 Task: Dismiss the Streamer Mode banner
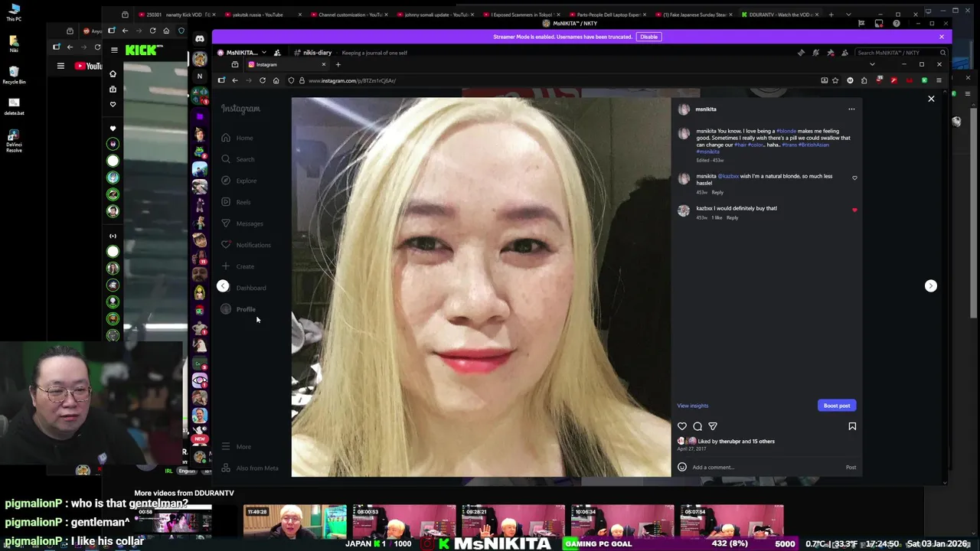click(x=942, y=37)
